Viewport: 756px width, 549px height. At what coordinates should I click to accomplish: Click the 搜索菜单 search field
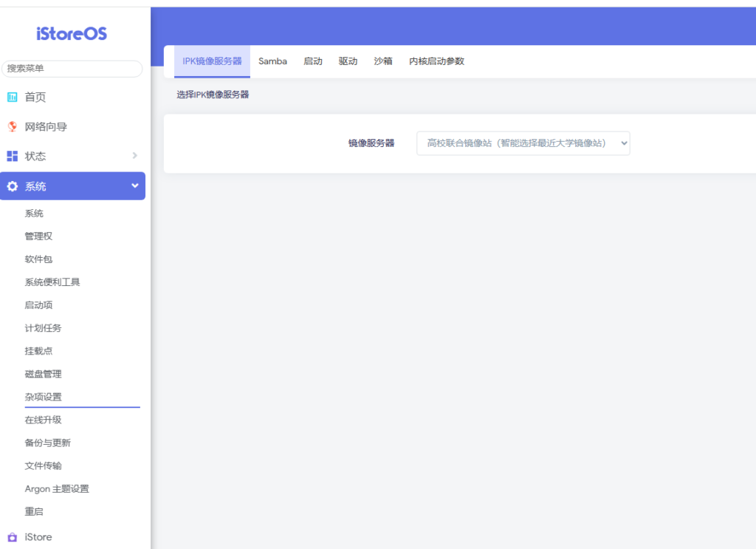[x=72, y=69]
